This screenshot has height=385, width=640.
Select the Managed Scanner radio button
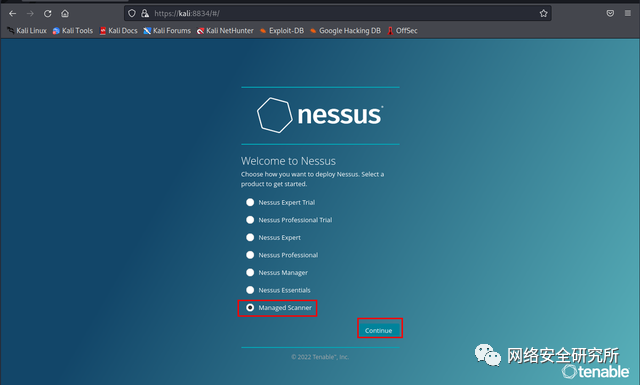point(250,308)
